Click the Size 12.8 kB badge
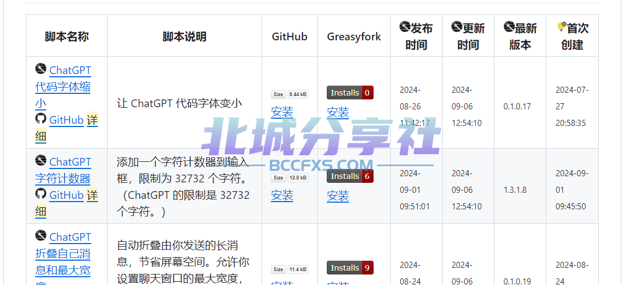The image size is (644, 285). (290, 178)
